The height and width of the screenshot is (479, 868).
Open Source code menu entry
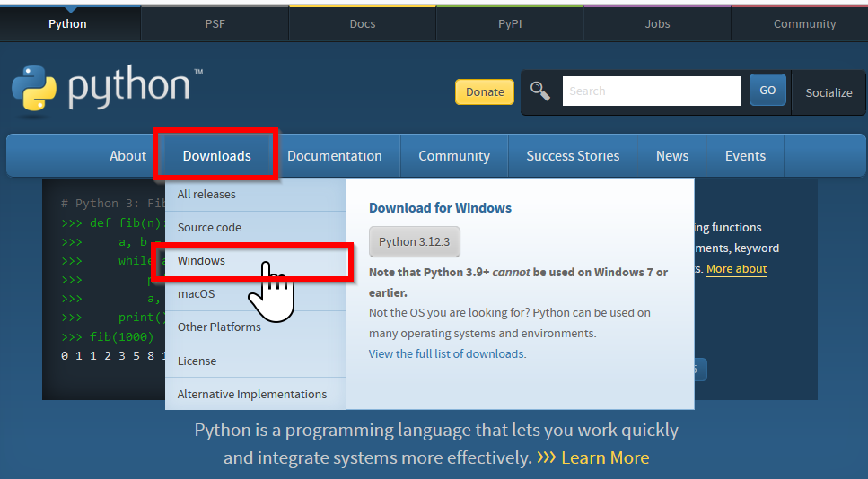click(209, 228)
